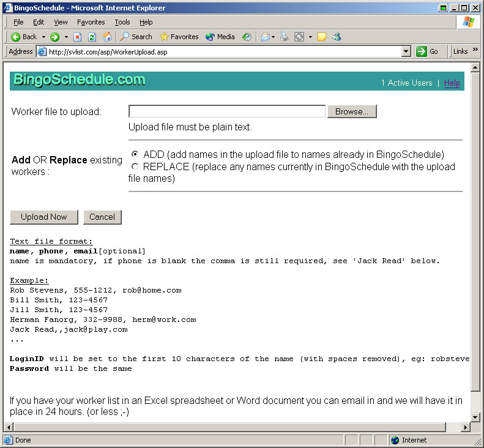This screenshot has height=448, width=484.
Task: Click the vertical scrollbar down arrow
Action: click(x=475, y=417)
